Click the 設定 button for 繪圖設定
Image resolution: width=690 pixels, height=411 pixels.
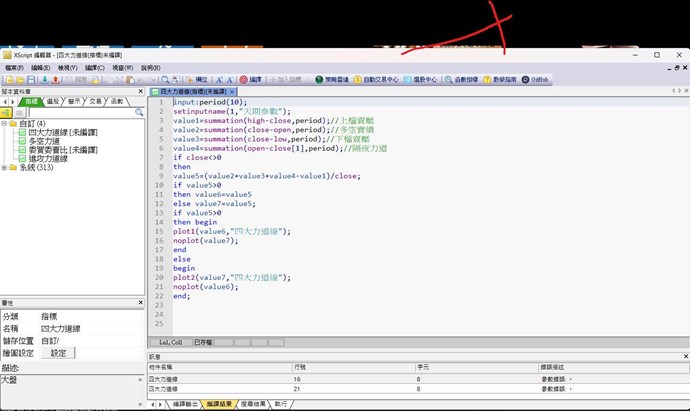pos(58,353)
